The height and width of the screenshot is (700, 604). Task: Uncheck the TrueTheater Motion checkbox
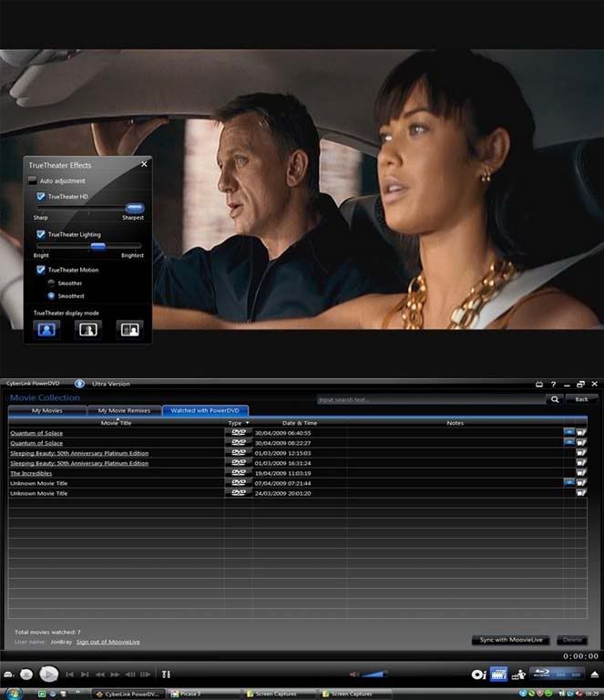click(41, 270)
